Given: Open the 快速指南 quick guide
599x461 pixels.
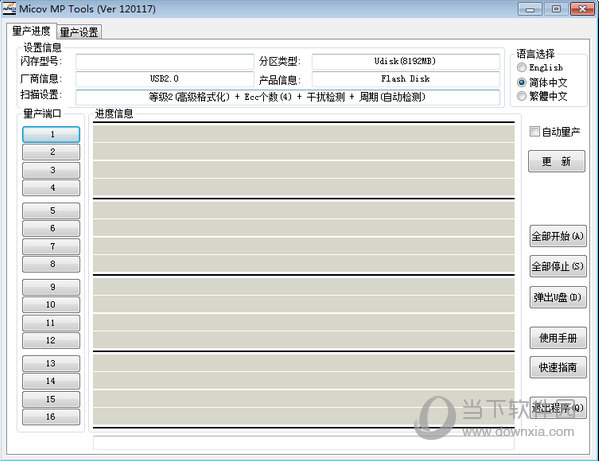Looking at the screenshot, I should click(558, 367).
